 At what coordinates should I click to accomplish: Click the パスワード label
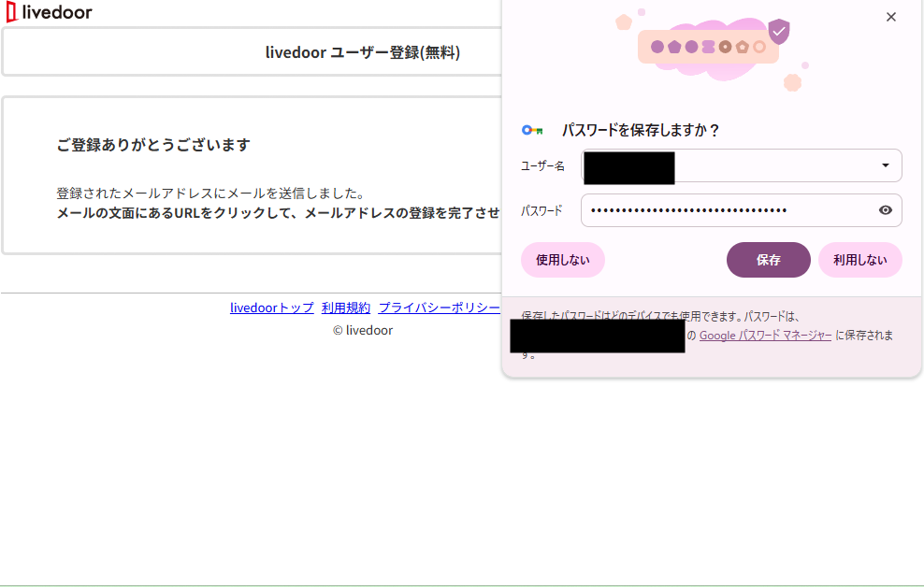pos(541,210)
